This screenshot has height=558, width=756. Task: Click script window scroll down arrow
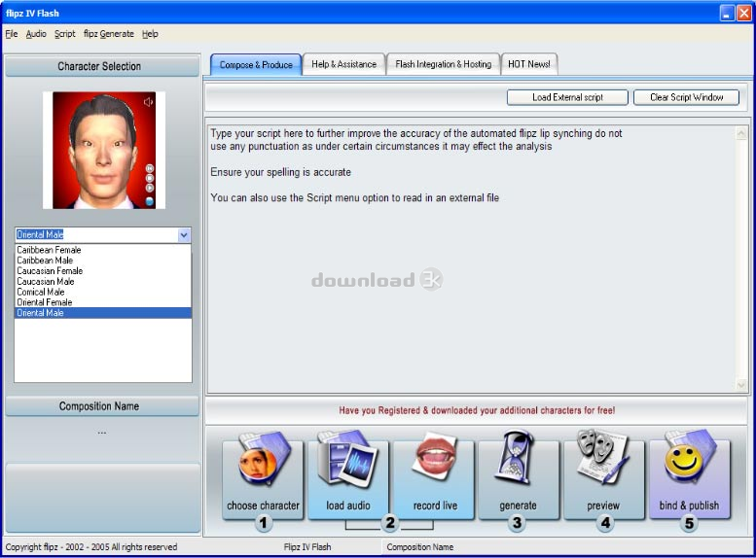pos(741,385)
